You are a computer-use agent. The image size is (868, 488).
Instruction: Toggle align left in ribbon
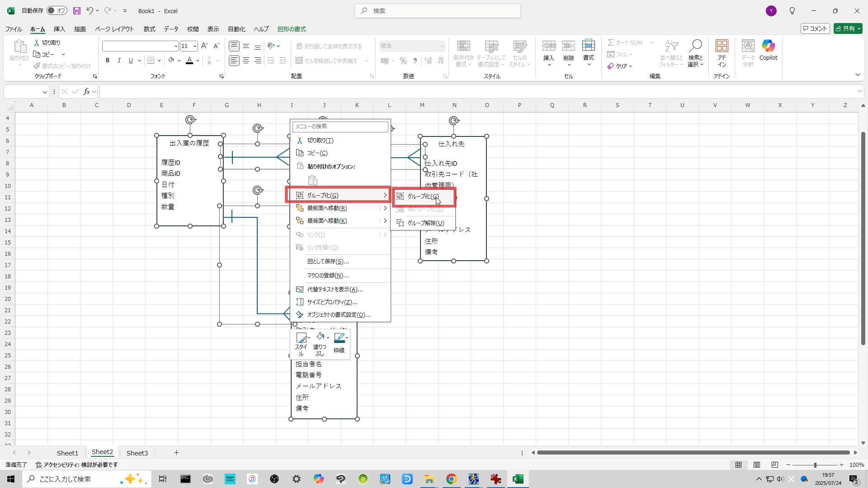[x=234, y=61]
